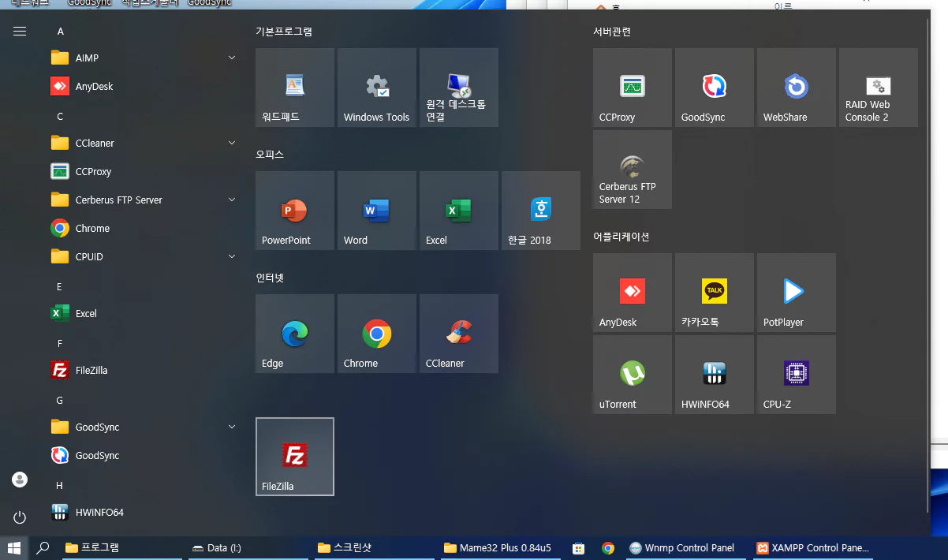The image size is (948, 560).
Task: Click the letter H index header
Action: click(60, 485)
